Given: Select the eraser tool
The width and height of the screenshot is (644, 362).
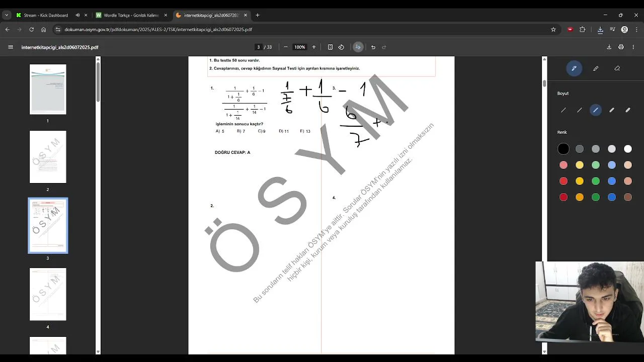Looking at the screenshot, I should coord(617,68).
